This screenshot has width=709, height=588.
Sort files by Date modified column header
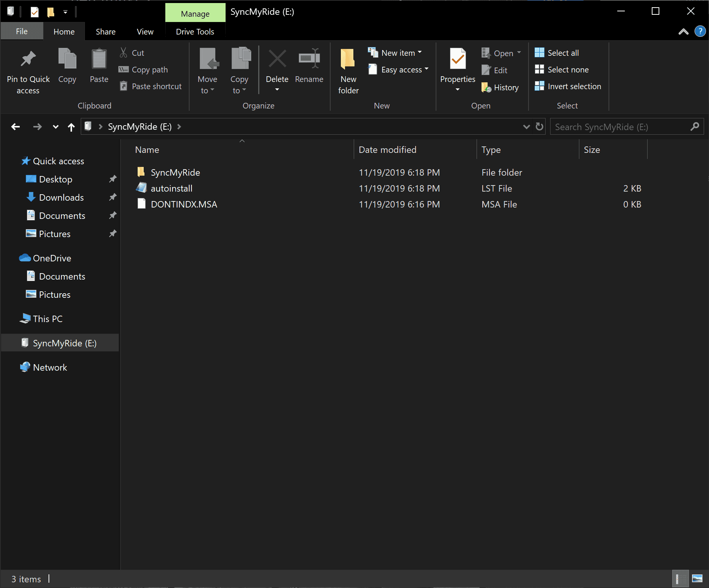click(x=387, y=150)
